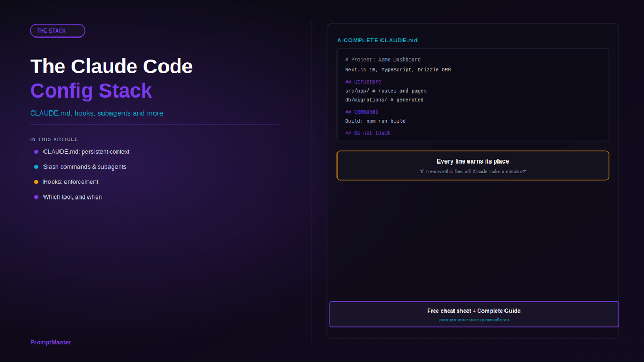Click the '## Structure' code heading
The image size is (644, 362).
point(363,82)
